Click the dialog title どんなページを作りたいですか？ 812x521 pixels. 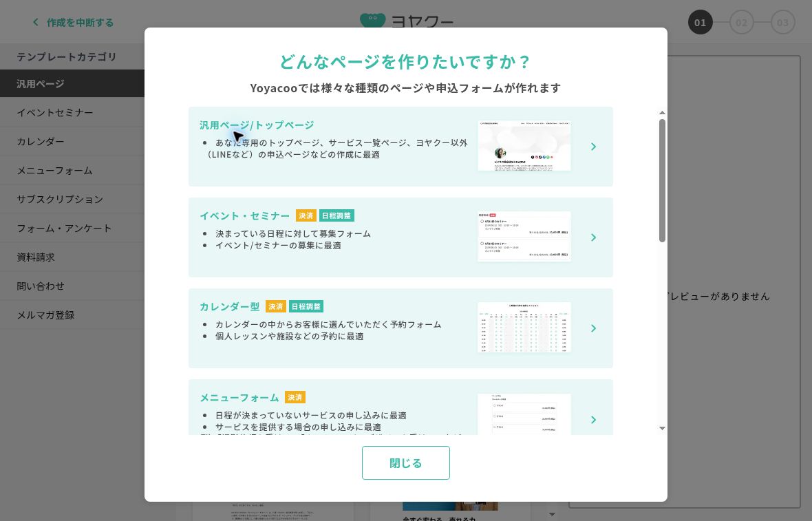(x=405, y=62)
